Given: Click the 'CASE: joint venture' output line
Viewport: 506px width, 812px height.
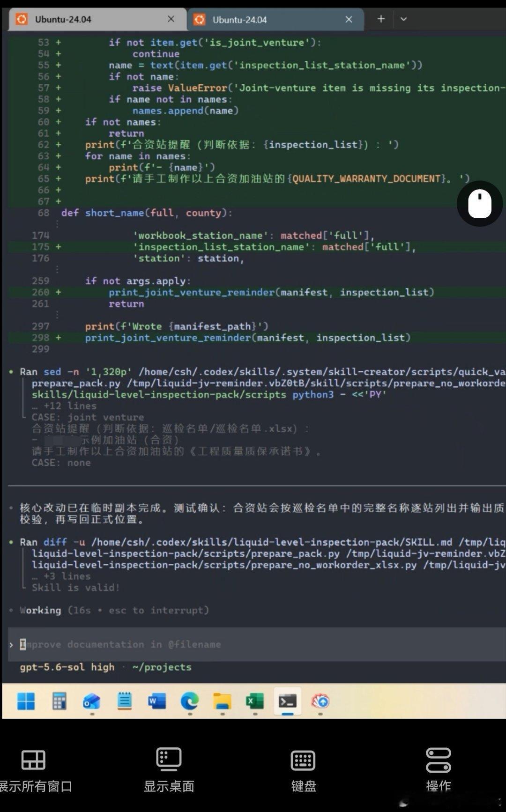Looking at the screenshot, I should pyautogui.click(x=88, y=417).
